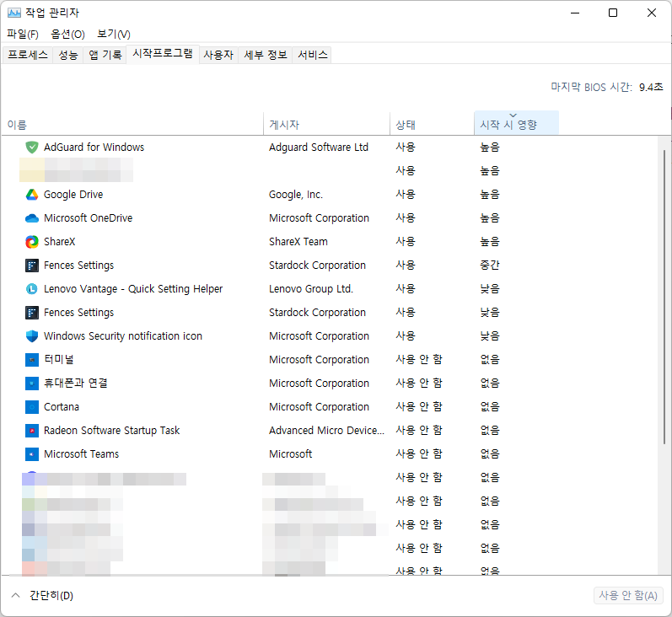
Task: Select the AdGuard for Windows row name
Action: click(94, 148)
